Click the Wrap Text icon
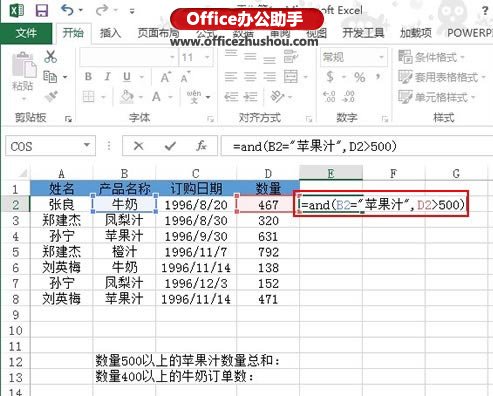This screenshot has height=396, width=493. [x=291, y=57]
